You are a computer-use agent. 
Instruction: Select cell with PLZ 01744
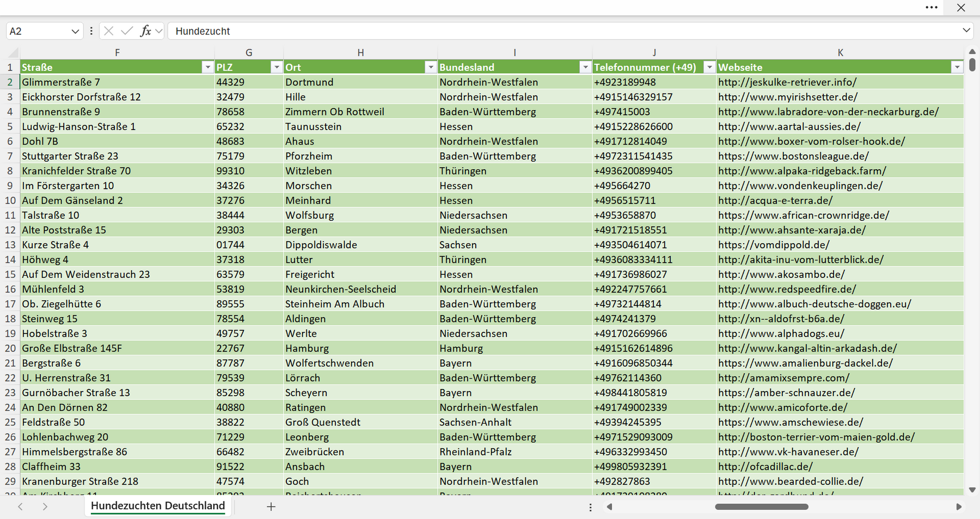pyautogui.click(x=249, y=245)
